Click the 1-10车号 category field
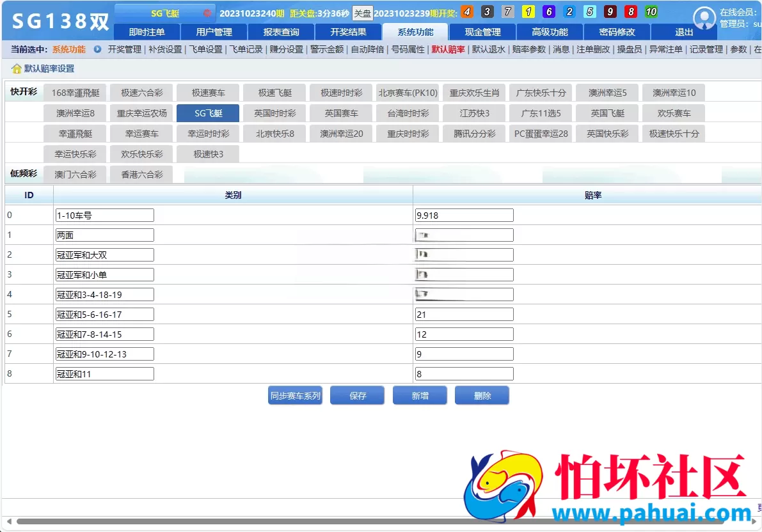 104,215
